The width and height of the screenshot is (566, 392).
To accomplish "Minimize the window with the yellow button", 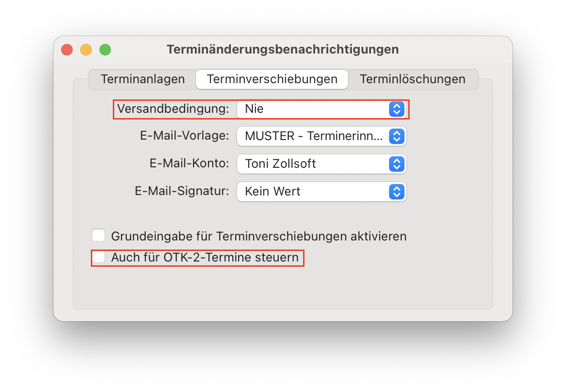I will pyautogui.click(x=86, y=49).
